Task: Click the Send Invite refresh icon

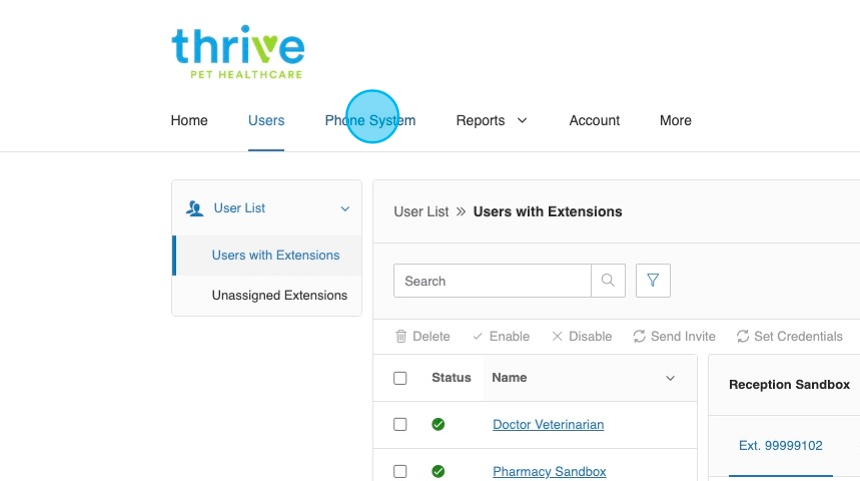Action: pyautogui.click(x=640, y=337)
